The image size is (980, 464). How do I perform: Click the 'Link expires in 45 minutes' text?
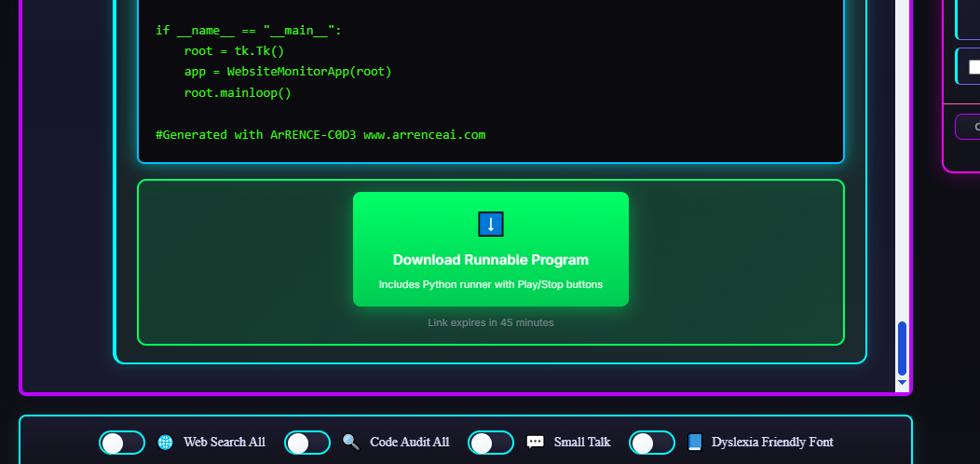pos(491,322)
